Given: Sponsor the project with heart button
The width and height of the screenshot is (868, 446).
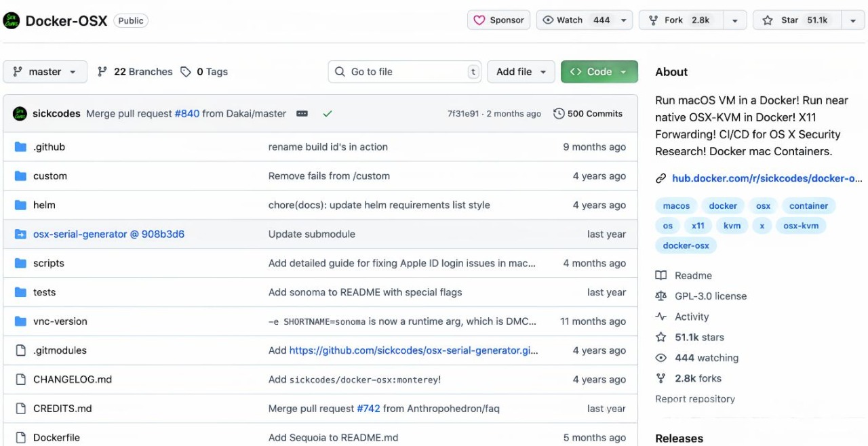Looking at the screenshot, I should coord(498,20).
